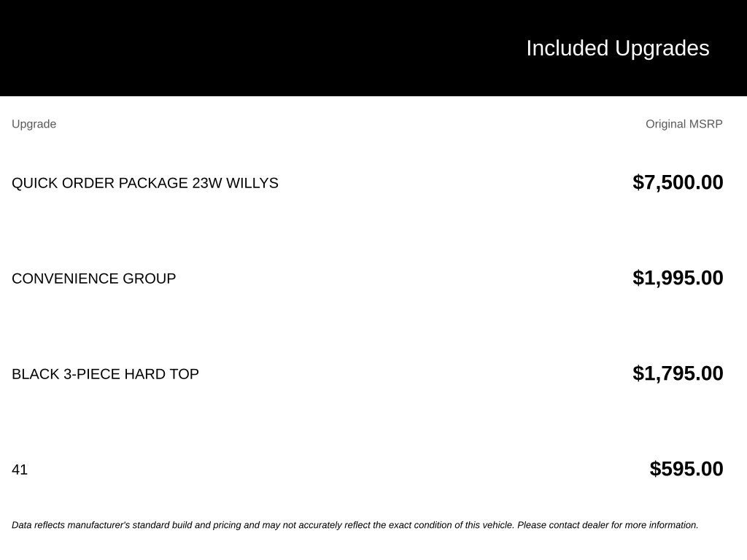Image resolution: width=747 pixels, height=560 pixels.
Task: Click 'Data reflects manufacturer's' footnote start
Action: pyautogui.click(x=71, y=525)
